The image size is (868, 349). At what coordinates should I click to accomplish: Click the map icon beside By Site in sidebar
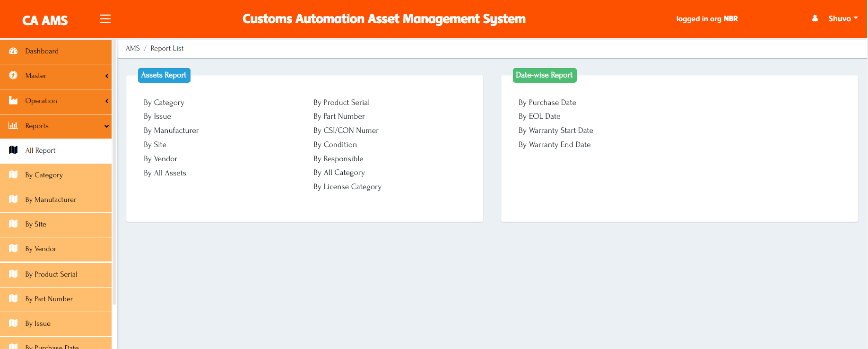[13, 224]
